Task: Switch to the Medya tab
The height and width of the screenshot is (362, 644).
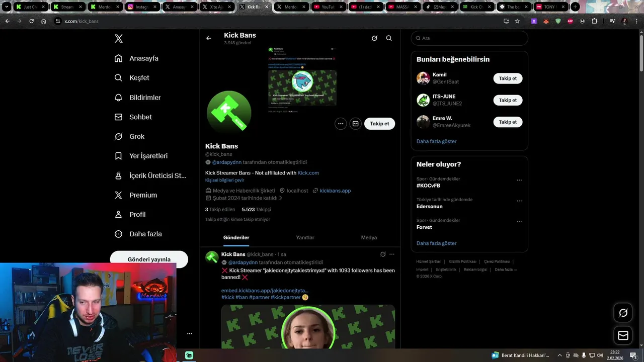Action: (x=369, y=237)
